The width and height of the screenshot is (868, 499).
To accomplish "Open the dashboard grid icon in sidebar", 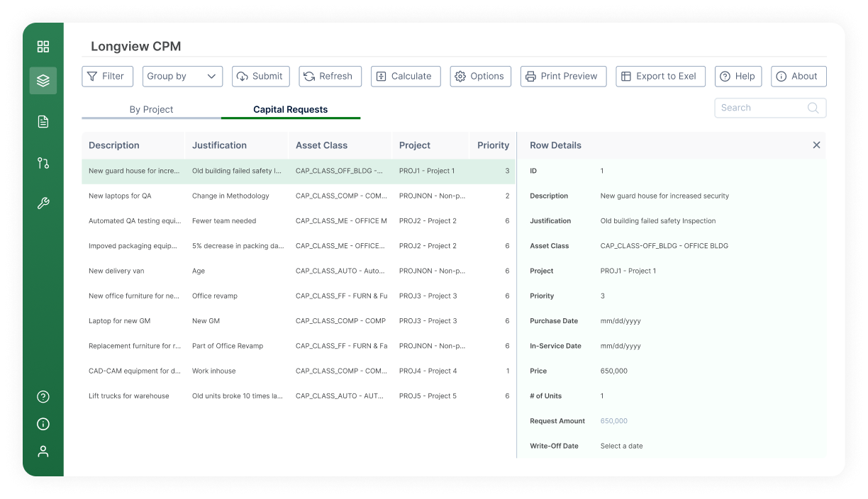I will (x=43, y=47).
